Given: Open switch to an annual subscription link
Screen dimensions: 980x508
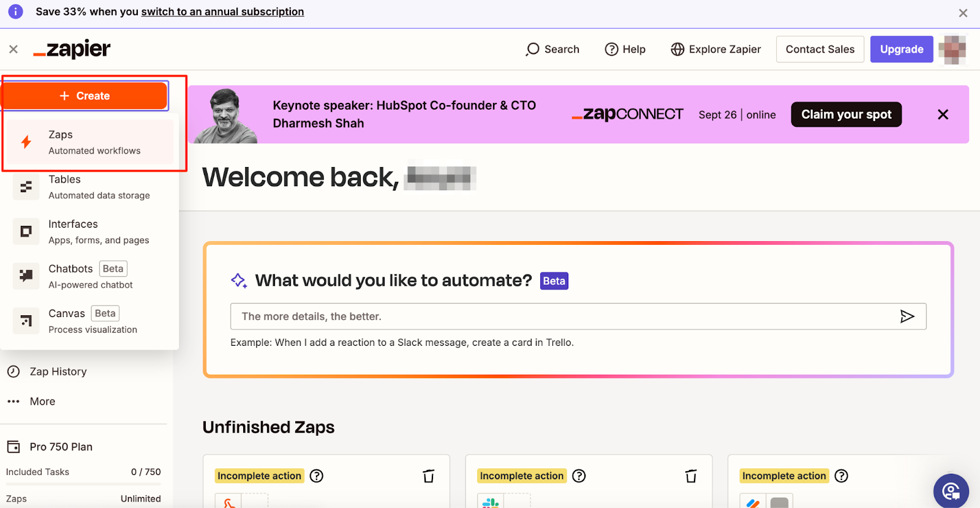Looking at the screenshot, I should tap(222, 12).
